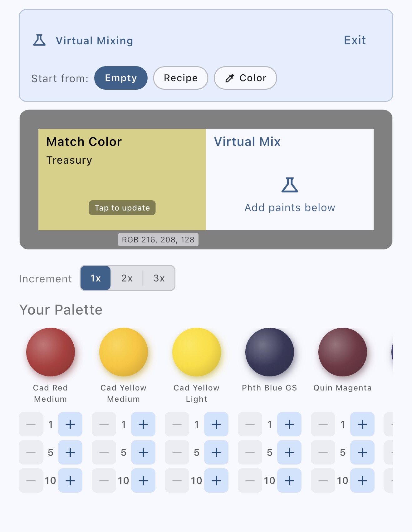Select the Empty start option

(121, 78)
